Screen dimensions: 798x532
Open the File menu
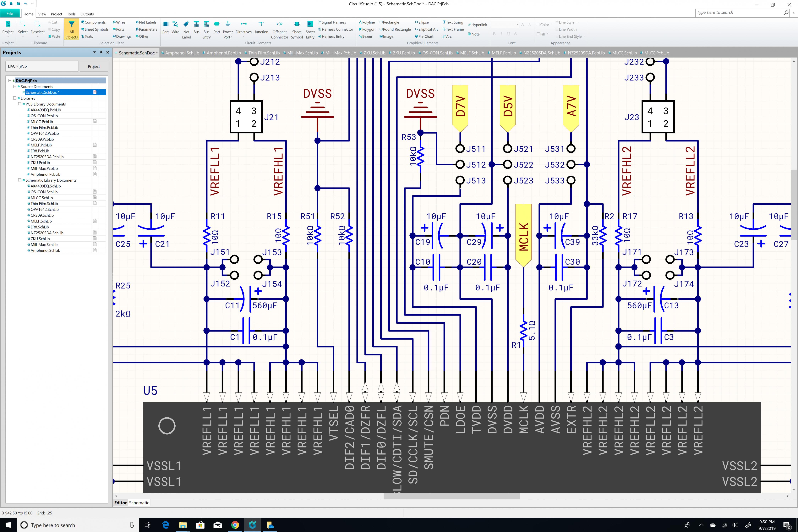click(10, 14)
